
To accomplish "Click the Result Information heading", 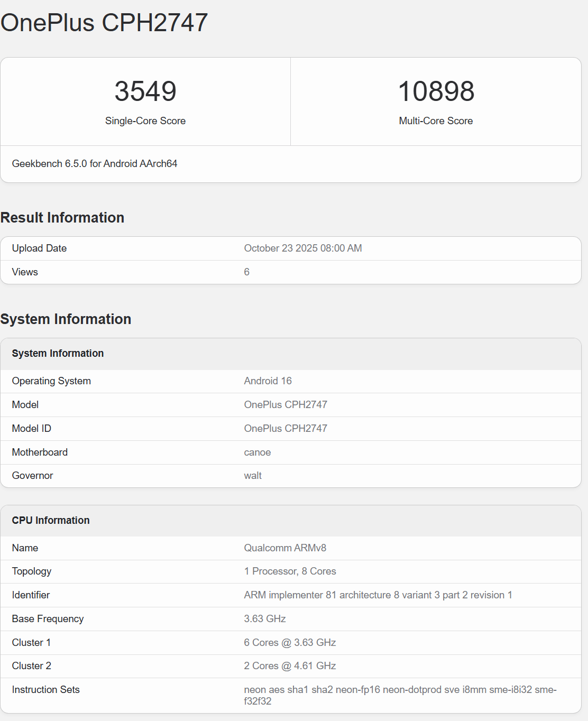I will point(62,217).
